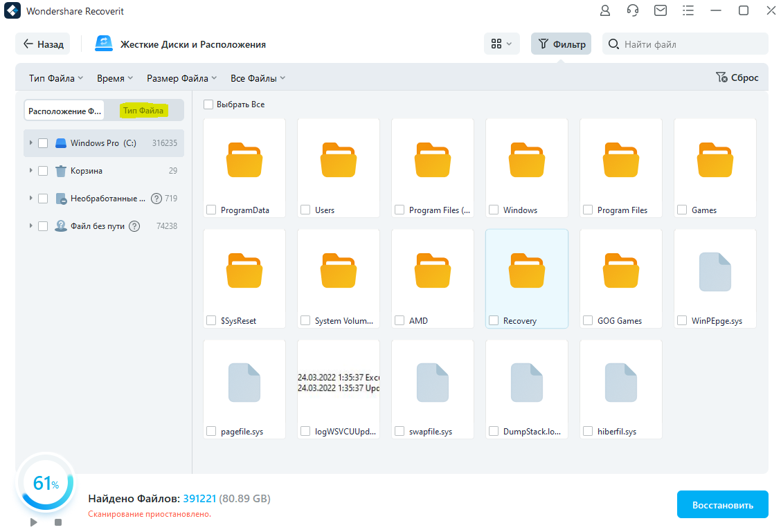Viewport: 781px width, 532px height.
Task: Click the 61% scan progress circle
Action: point(46,482)
